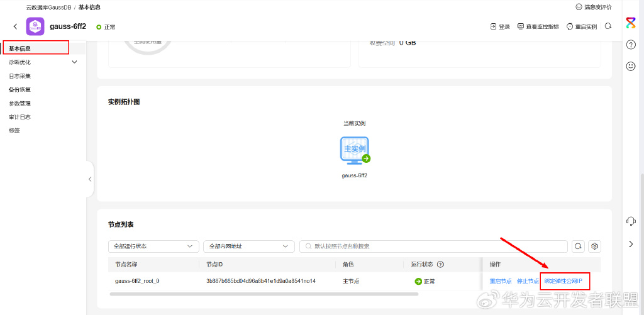This screenshot has height=315, width=644.
Task: Click the purple GaussDB instance logo
Action: tap(35, 26)
